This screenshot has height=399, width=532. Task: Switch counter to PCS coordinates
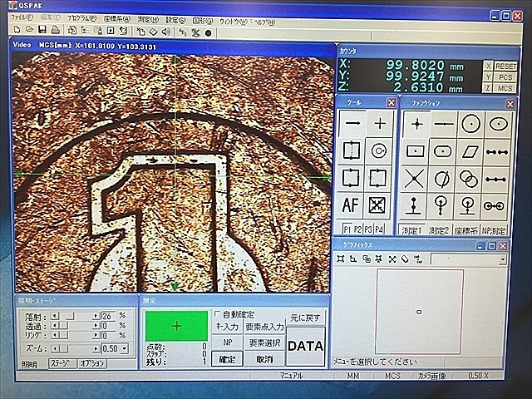(x=505, y=77)
